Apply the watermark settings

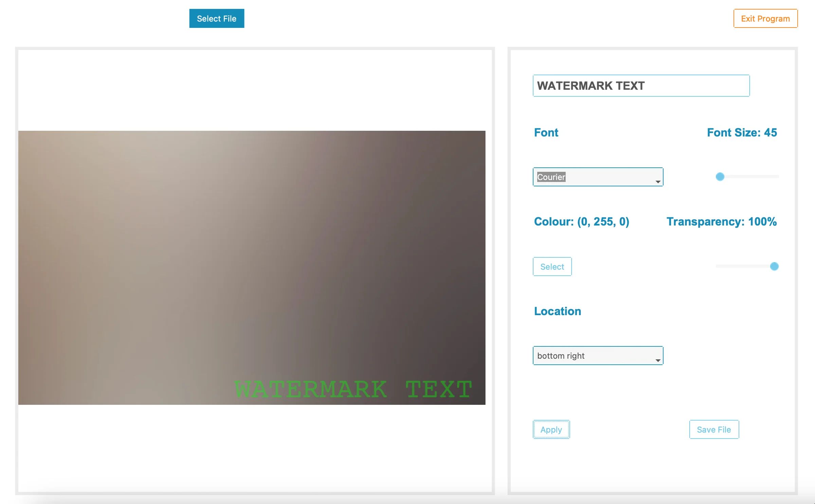tap(551, 430)
